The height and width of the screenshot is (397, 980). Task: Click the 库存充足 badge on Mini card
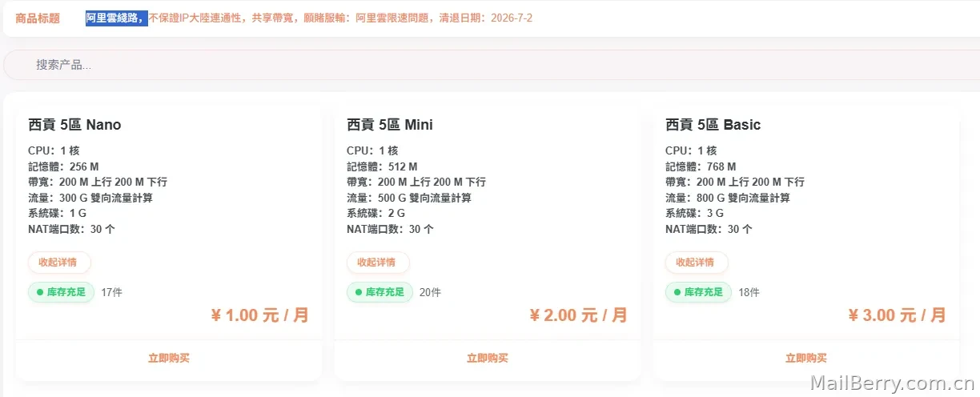point(380,292)
